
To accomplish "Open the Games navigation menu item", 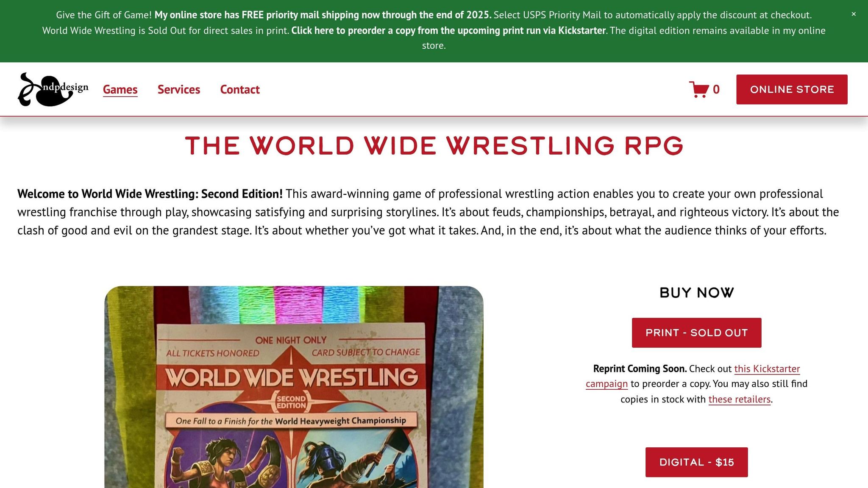I will click(120, 89).
